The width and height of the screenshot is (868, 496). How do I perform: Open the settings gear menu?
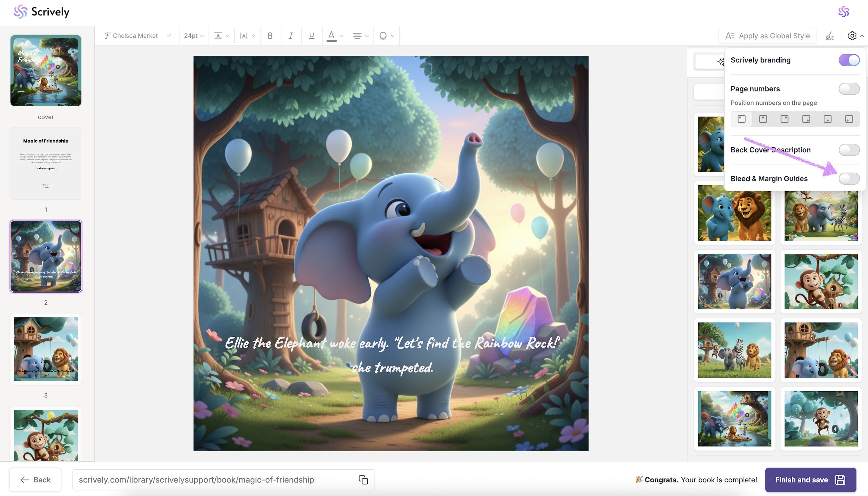pyautogui.click(x=852, y=36)
